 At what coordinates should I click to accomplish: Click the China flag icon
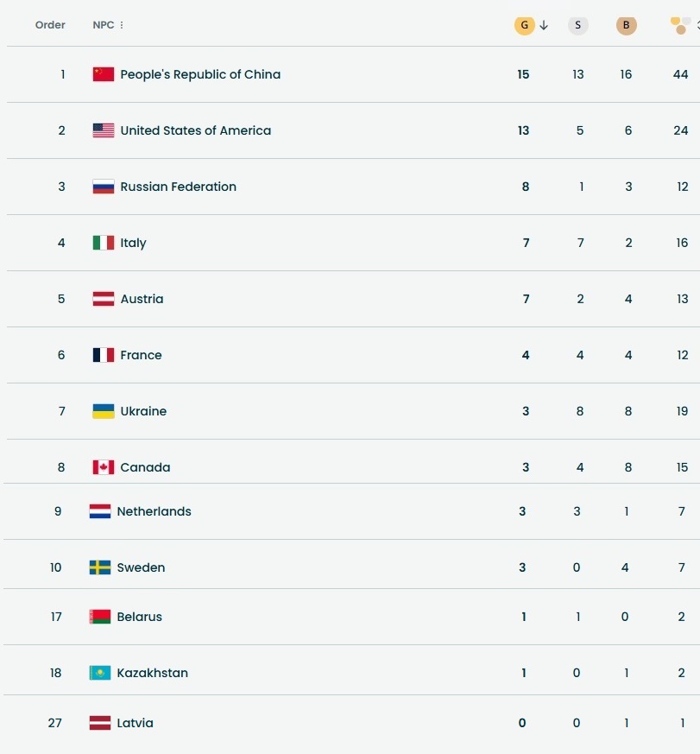pyautogui.click(x=104, y=74)
